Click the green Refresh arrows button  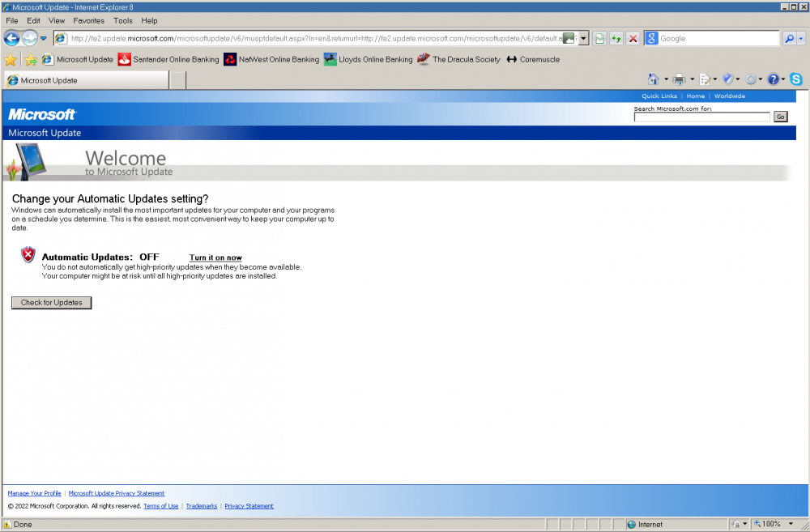pos(616,38)
